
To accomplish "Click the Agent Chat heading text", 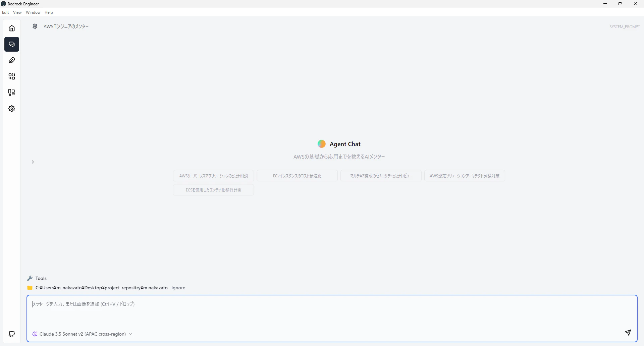I will point(345,144).
